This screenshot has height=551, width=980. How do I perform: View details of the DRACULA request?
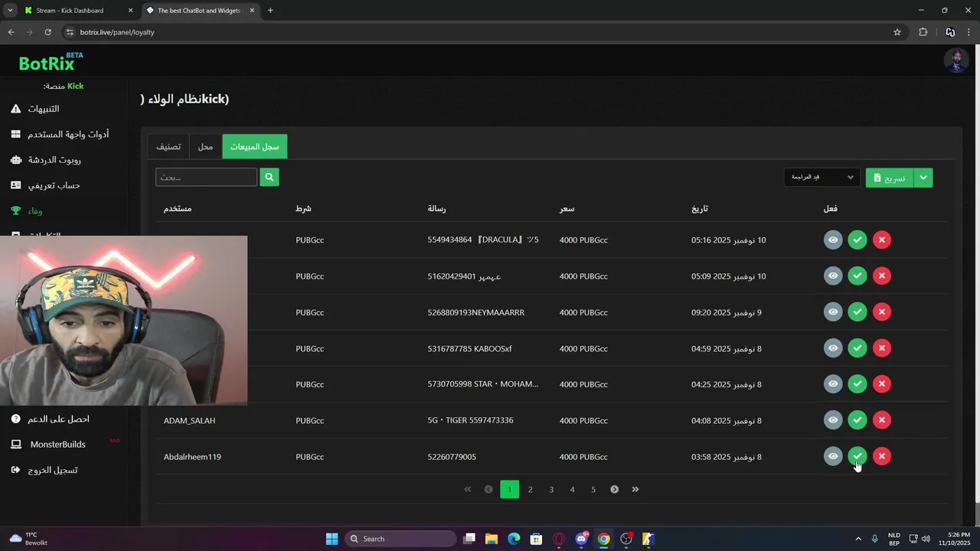[x=833, y=240]
